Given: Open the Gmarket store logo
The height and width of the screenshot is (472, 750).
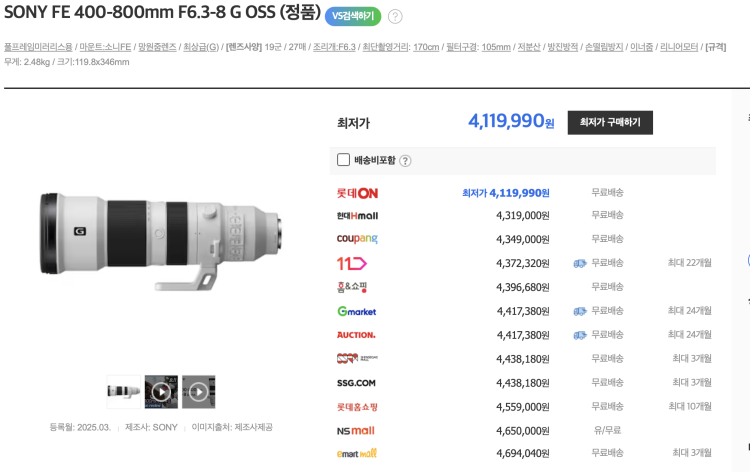Looking at the screenshot, I should (x=357, y=311).
